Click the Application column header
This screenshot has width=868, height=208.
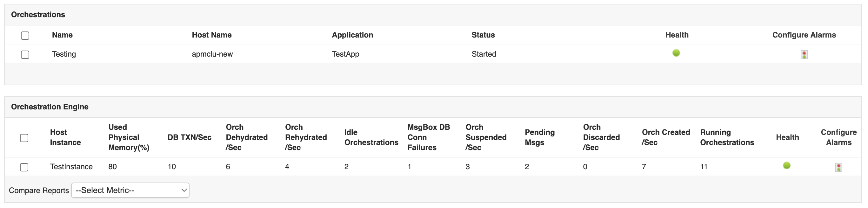(352, 35)
